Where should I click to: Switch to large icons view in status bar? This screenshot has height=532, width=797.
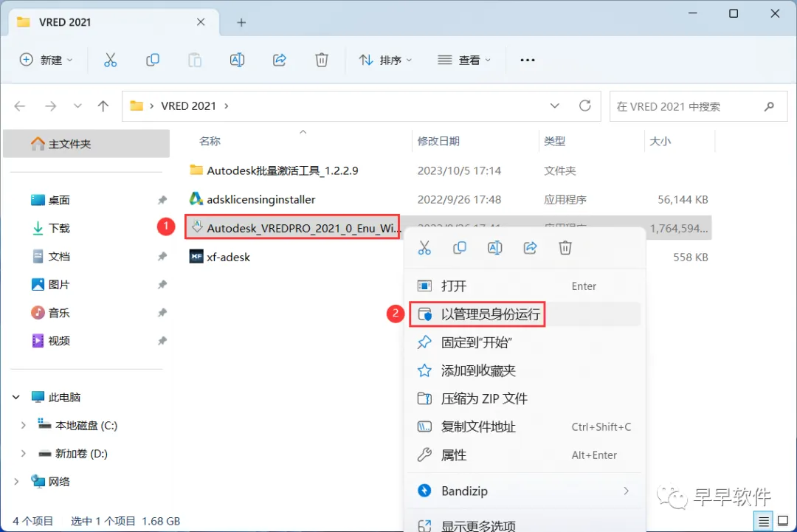(x=783, y=522)
